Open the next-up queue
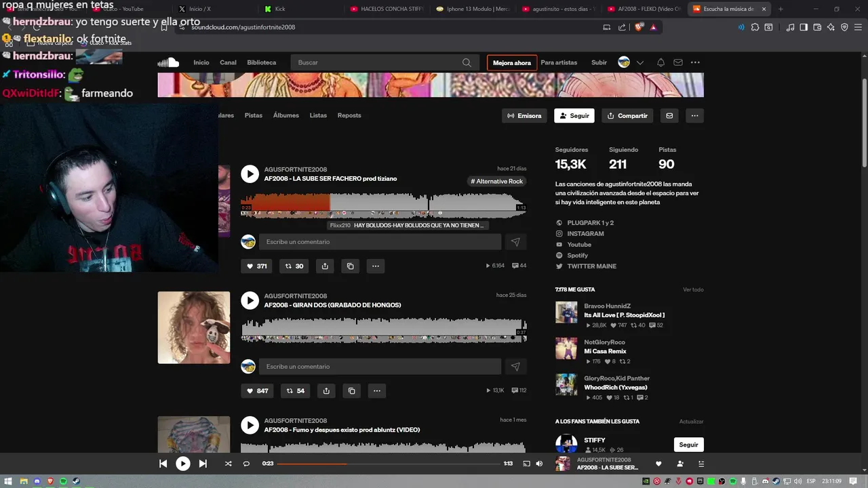This screenshot has width=868, height=488. (x=701, y=464)
